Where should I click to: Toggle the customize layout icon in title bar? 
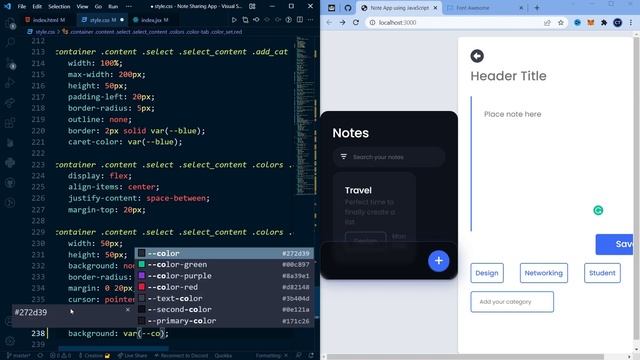[252, 7]
